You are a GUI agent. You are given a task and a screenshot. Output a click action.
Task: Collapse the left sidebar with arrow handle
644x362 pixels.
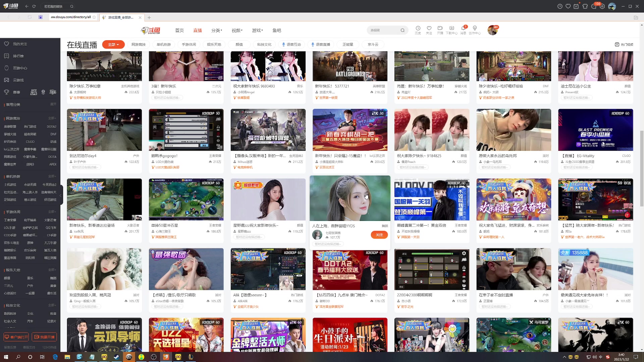tap(61, 195)
